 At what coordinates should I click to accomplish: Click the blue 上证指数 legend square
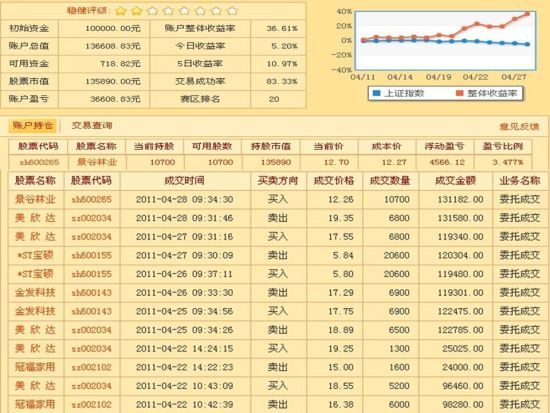(x=376, y=93)
